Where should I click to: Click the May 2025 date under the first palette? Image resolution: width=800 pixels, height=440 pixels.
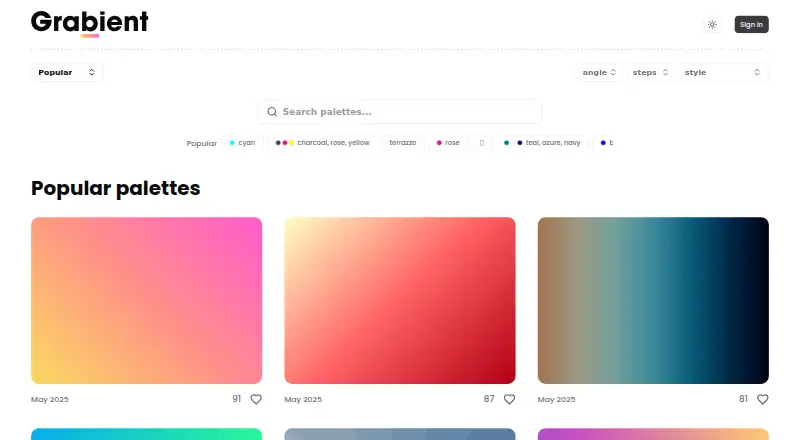coord(49,400)
